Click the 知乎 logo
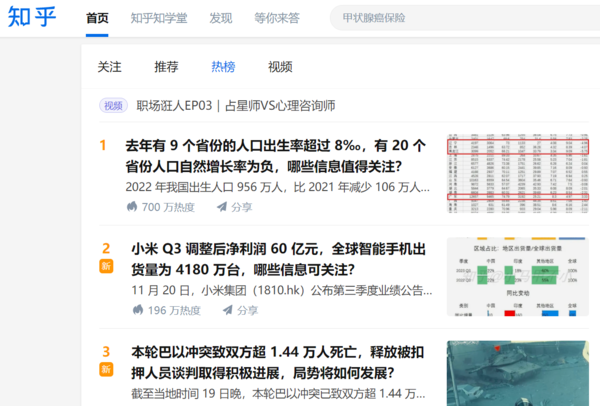Image resolution: width=600 pixels, height=406 pixels. [32, 17]
